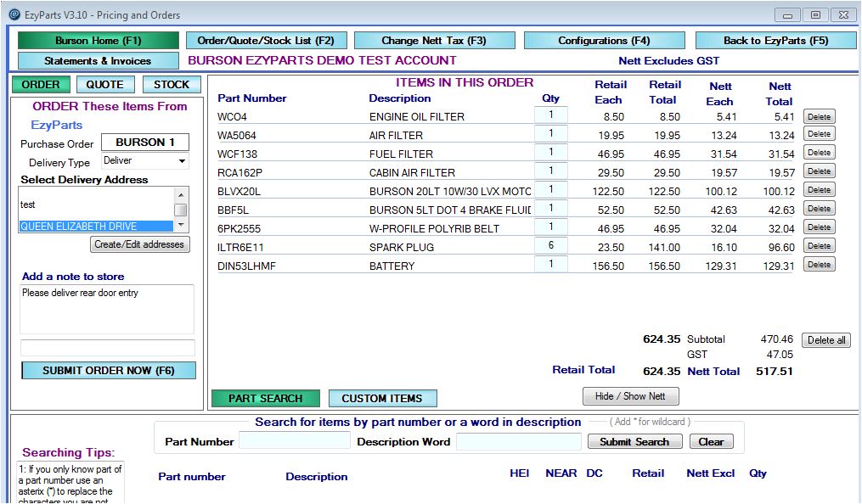Delete the RCA162P cabin air filter row

point(820,171)
